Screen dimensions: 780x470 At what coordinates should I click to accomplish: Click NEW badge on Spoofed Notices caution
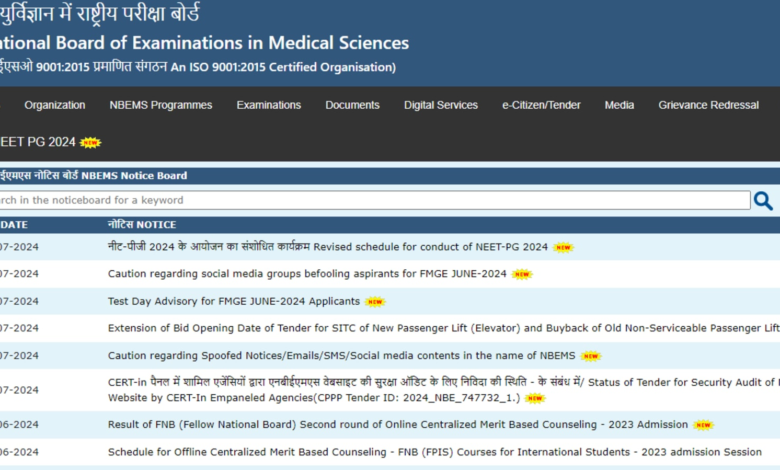click(x=591, y=356)
